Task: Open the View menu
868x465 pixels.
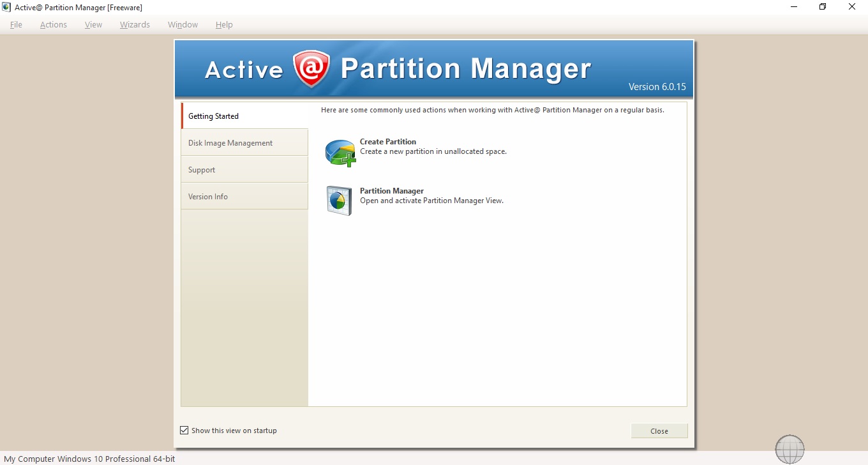Action: point(93,24)
